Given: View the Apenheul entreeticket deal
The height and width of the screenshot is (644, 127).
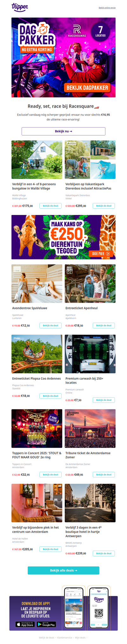Looking at the screenshot, I should tap(104, 325).
